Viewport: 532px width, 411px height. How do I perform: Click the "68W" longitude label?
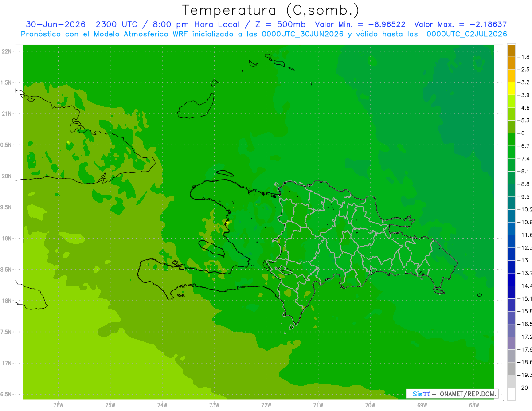(474, 405)
